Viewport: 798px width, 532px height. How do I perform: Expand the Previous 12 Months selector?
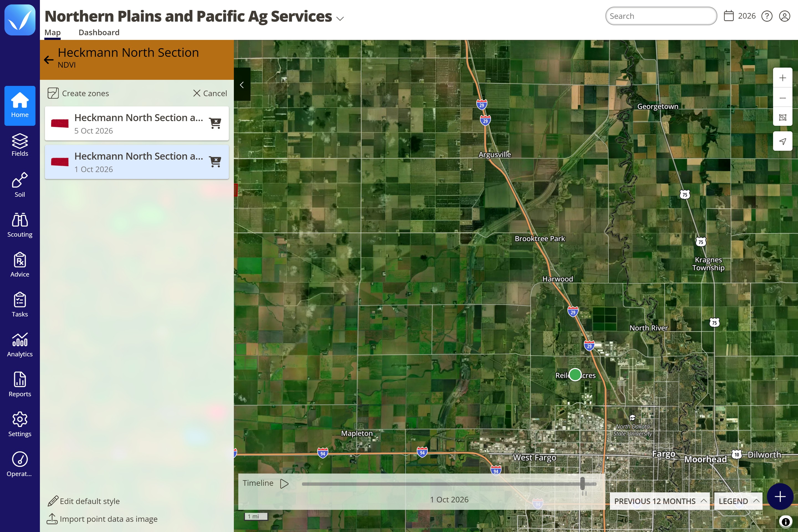click(x=659, y=501)
